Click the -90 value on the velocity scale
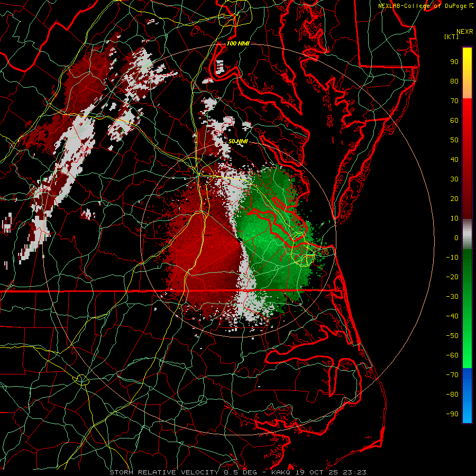The image size is (476, 476). 452,414
